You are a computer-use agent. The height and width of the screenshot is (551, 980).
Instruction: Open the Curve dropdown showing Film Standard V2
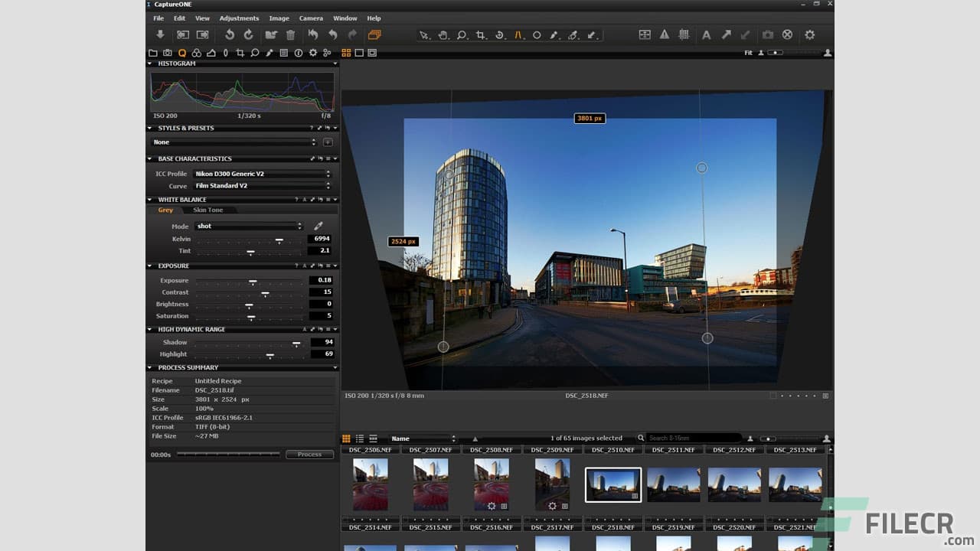point(263,186)
